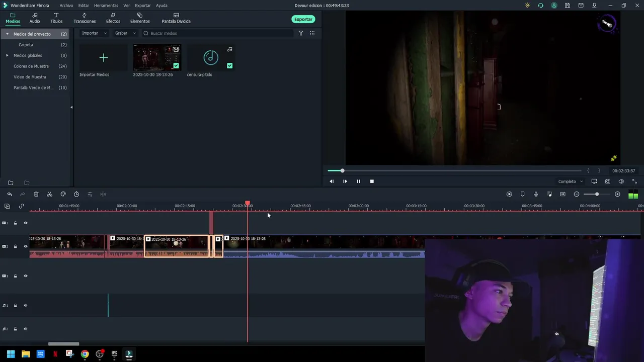Click the timeline zoom slider handle
644x362 pixels.
(597, 194)
